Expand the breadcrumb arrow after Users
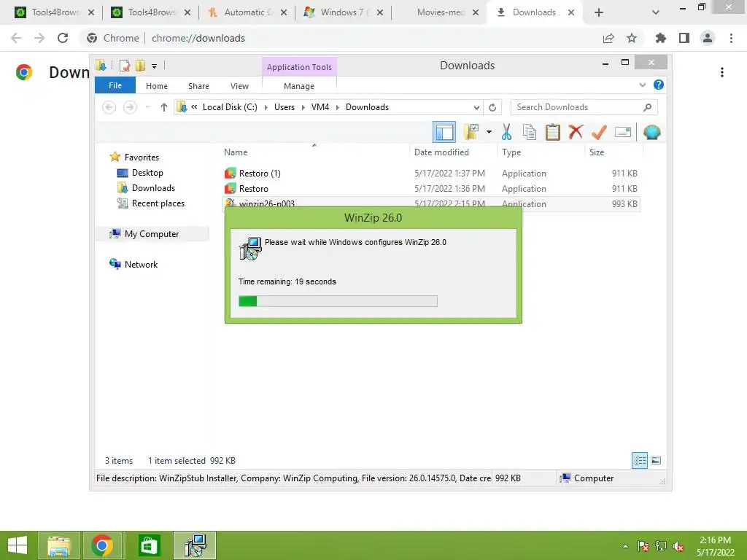Screen dimensions: 747x560 click(x=303, y=108)
